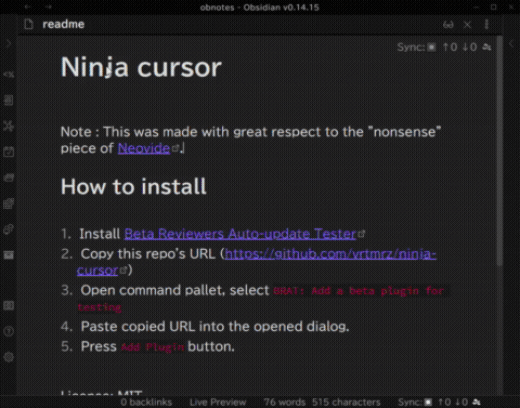
Task: Open today's daily note via calendar icon
Action: point(8,152)
